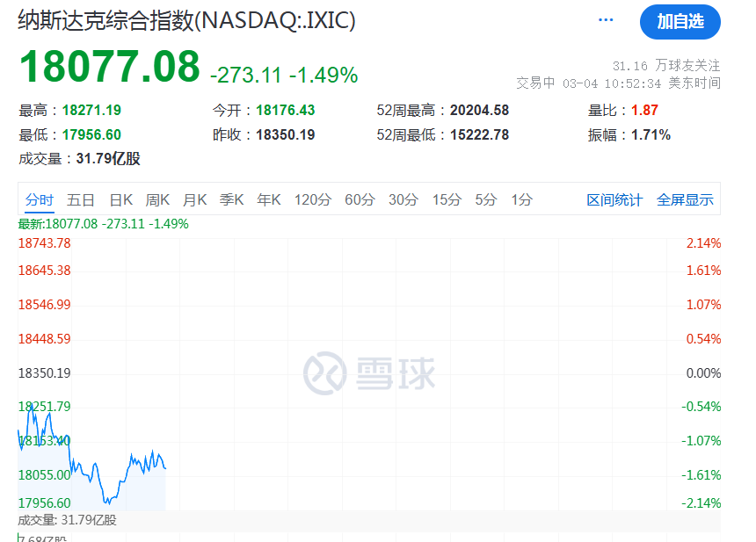Click the 18448.59 axis label
This screenshot has height=542, width=756.
(44, 339)
